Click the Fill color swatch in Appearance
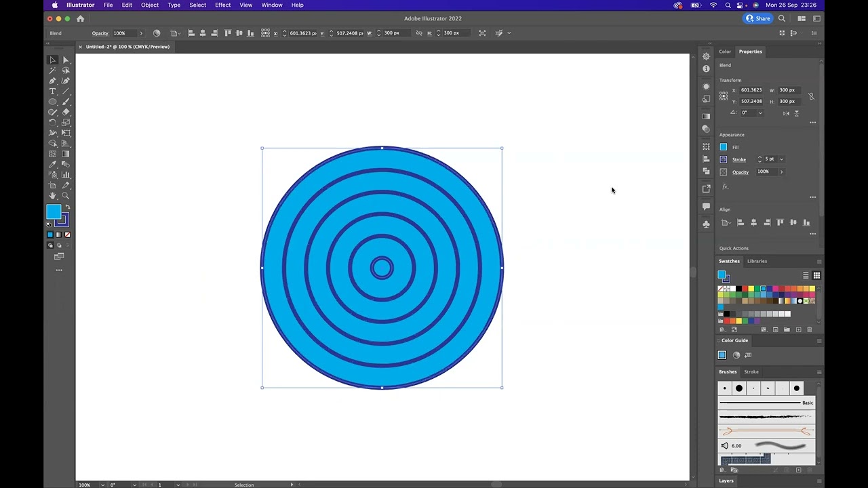Screen dimensions: 868x488 (x=724, y=147)
